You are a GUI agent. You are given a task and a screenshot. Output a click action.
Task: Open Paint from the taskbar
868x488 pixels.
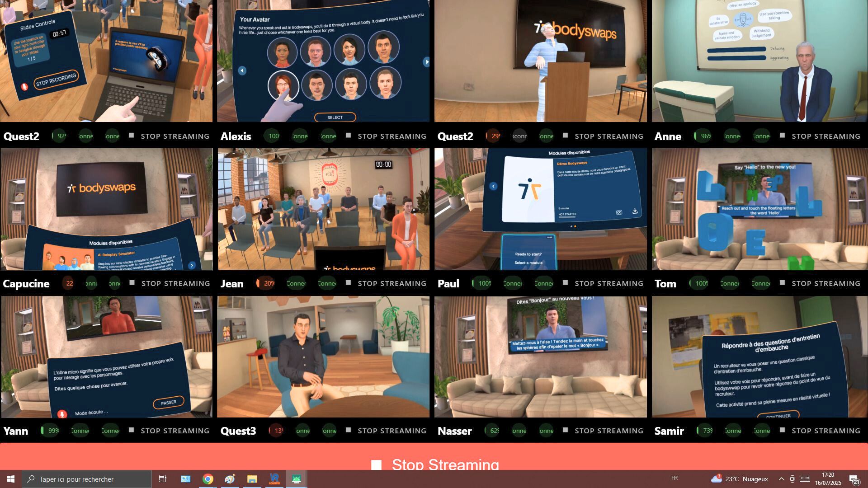[230, 479]
